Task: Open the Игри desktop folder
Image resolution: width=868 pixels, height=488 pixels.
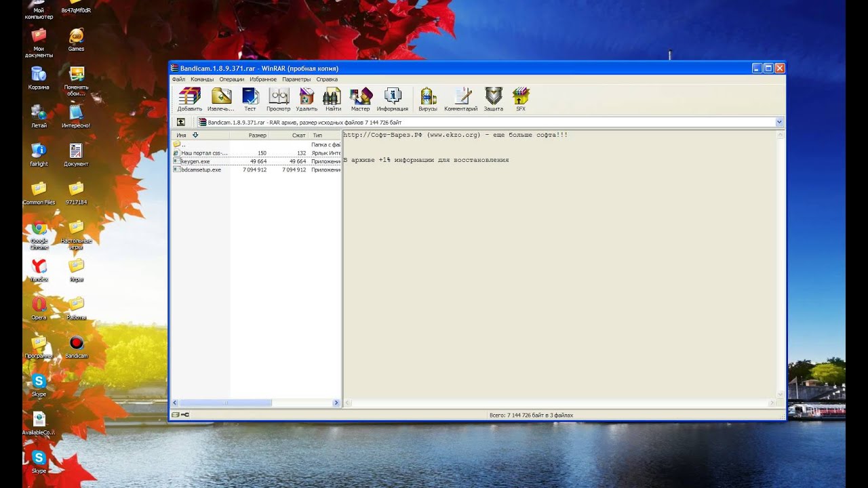Action: point(76,270)
